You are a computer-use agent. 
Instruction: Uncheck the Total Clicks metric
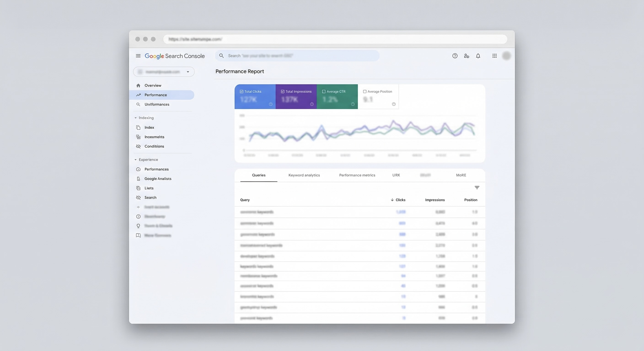pyautogui.click(x=241, y=91)
